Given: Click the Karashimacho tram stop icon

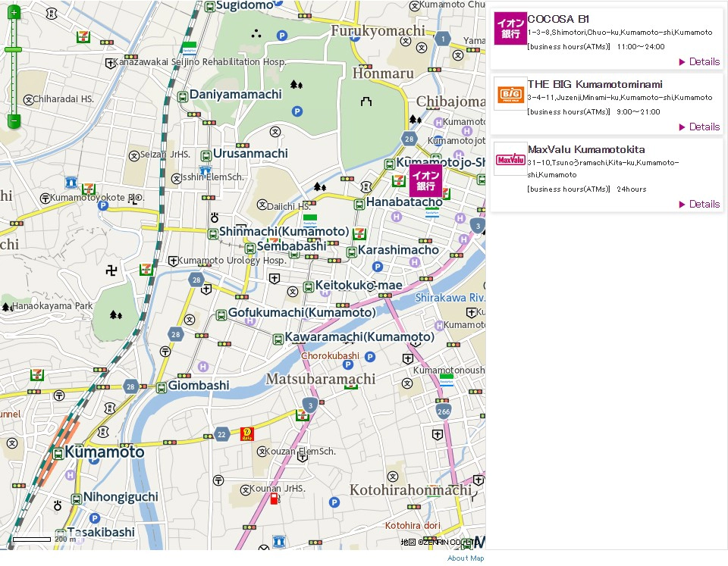Looking at the screenshot, I should point(351,252).
